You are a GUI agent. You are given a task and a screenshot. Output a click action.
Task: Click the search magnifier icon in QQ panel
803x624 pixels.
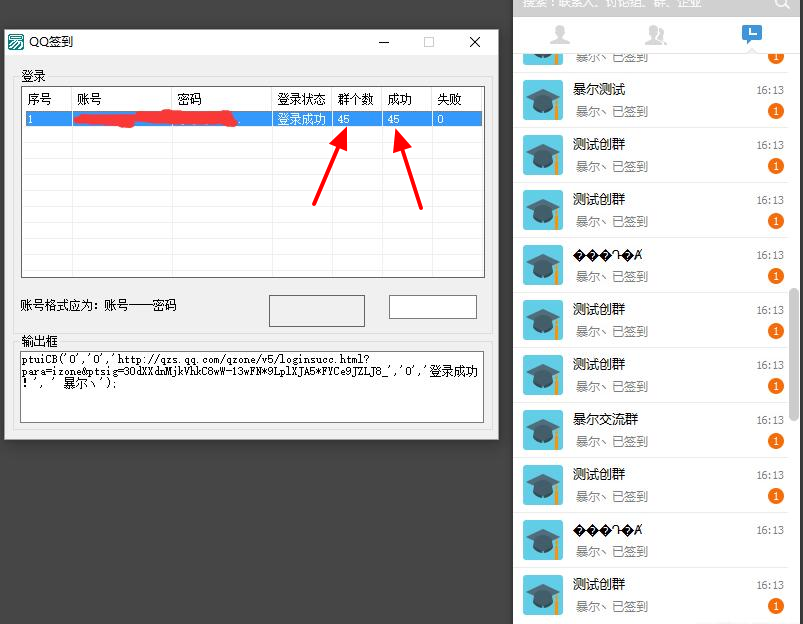coord(782,4)
